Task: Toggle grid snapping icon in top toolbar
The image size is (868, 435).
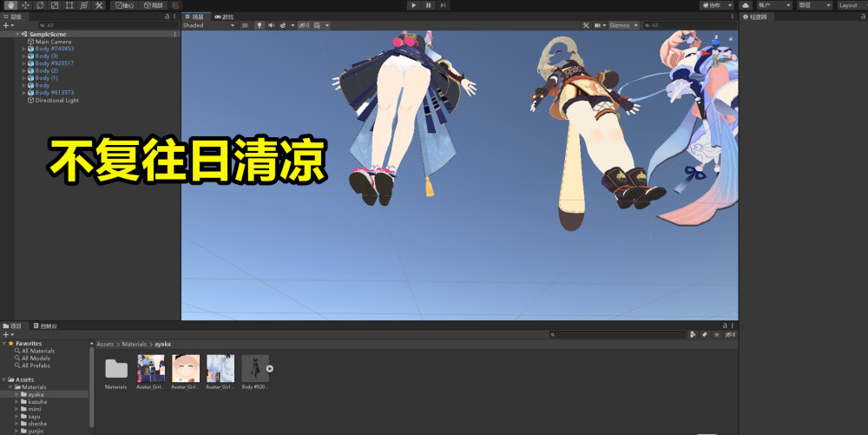Action: (x=176, y=5)
